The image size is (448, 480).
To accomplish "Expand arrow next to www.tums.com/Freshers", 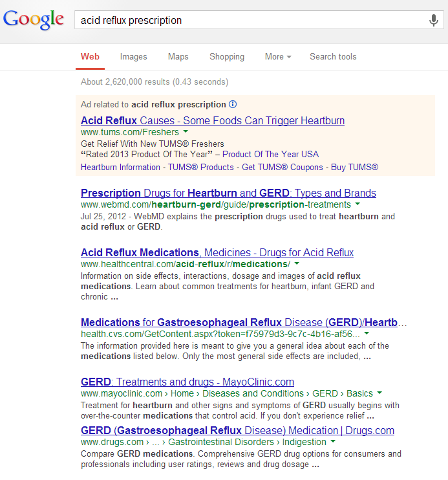I will click(186, 131).
